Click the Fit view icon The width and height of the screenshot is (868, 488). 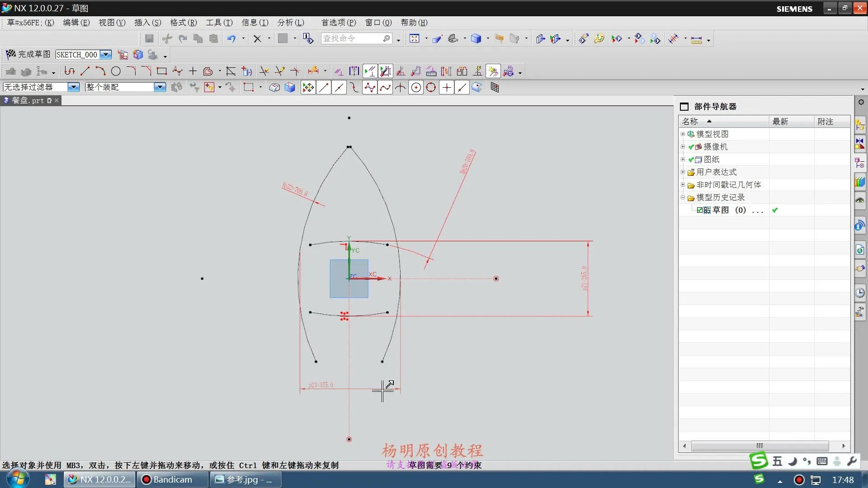pos(414,39)
